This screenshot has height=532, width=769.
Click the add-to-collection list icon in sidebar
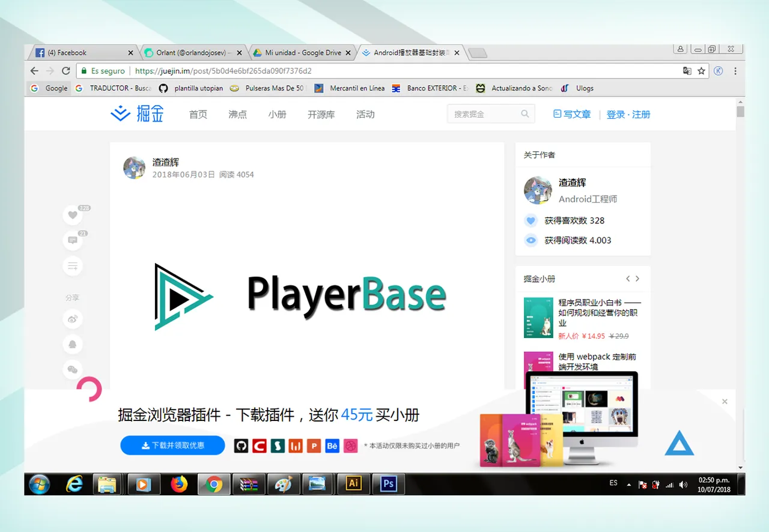tap(73, 266)
